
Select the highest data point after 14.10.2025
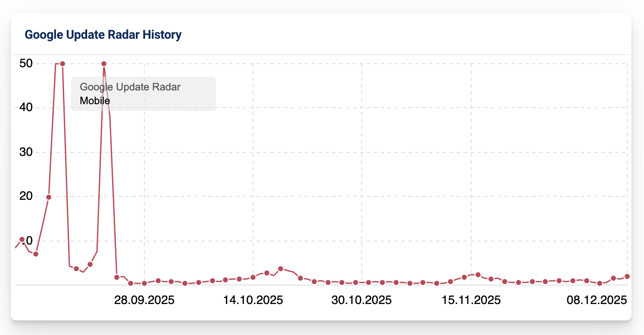click(281, 269)
